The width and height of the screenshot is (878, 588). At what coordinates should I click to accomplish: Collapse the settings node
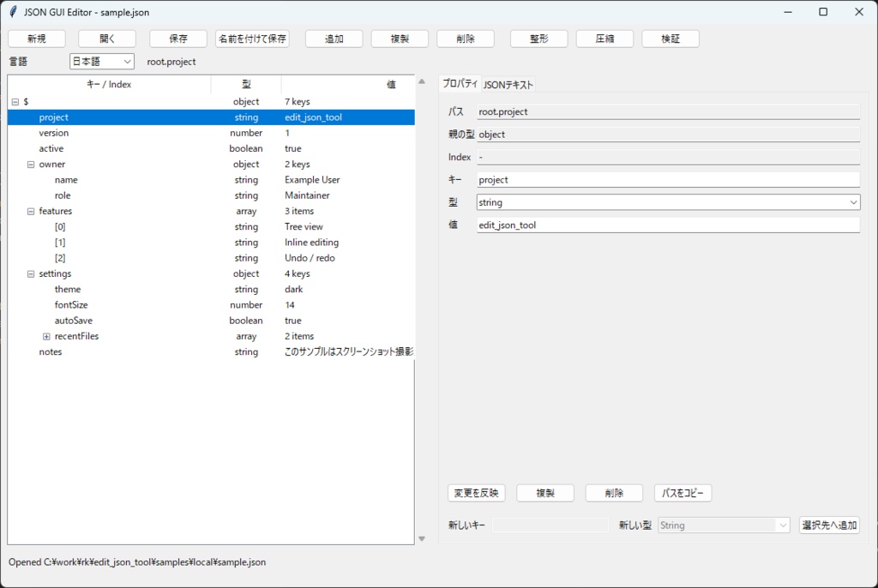(31, 274)
